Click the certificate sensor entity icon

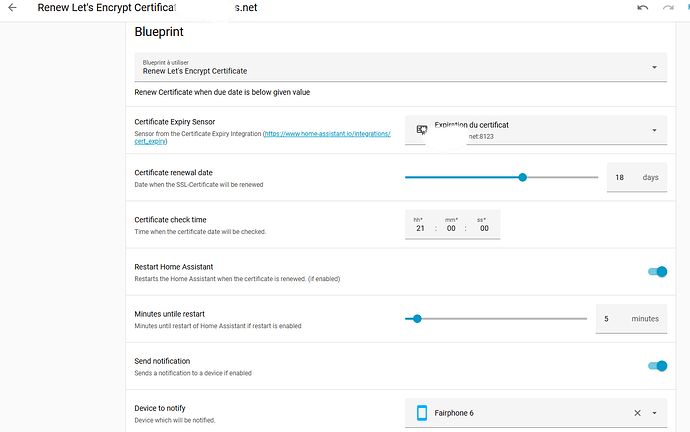422,130
